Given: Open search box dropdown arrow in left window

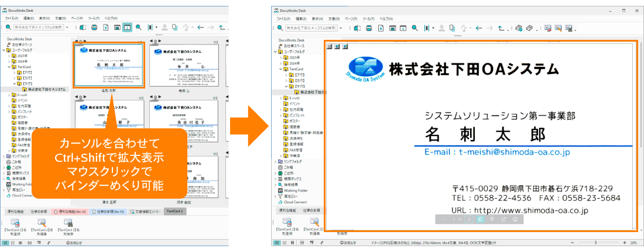Looking at the screenshot, I should tap(67, 27).
